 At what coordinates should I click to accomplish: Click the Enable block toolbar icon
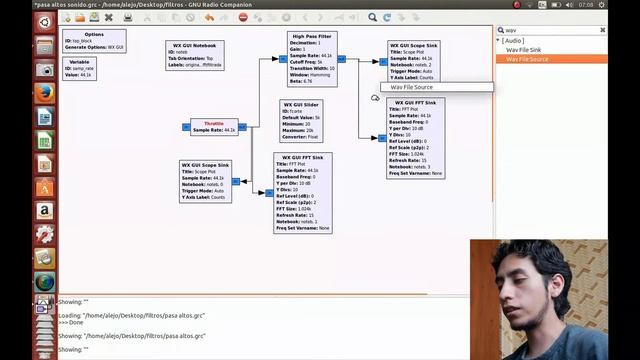pyautogui.click(x=339, y=18)
